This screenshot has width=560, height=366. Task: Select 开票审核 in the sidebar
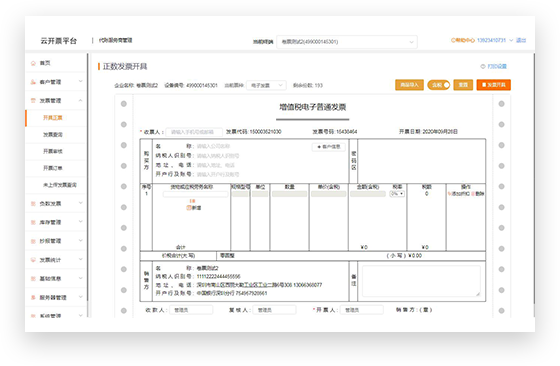53,151
